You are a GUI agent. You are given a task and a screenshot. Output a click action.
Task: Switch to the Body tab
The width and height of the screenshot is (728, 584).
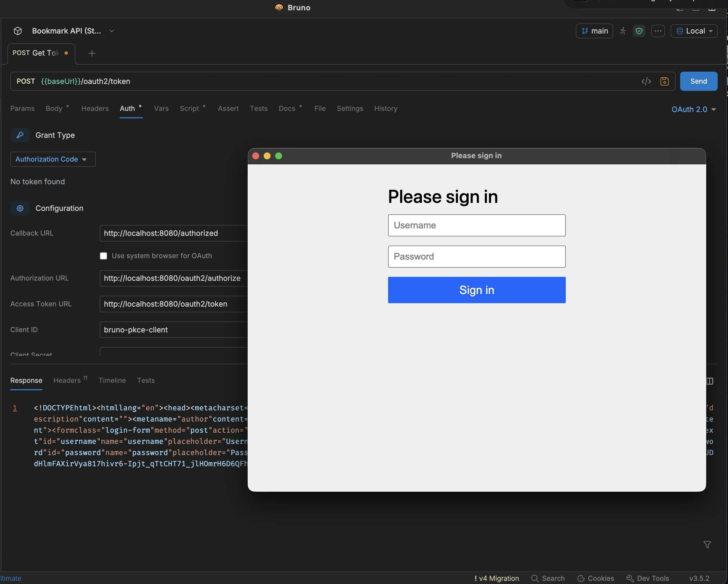pos(54,108)
